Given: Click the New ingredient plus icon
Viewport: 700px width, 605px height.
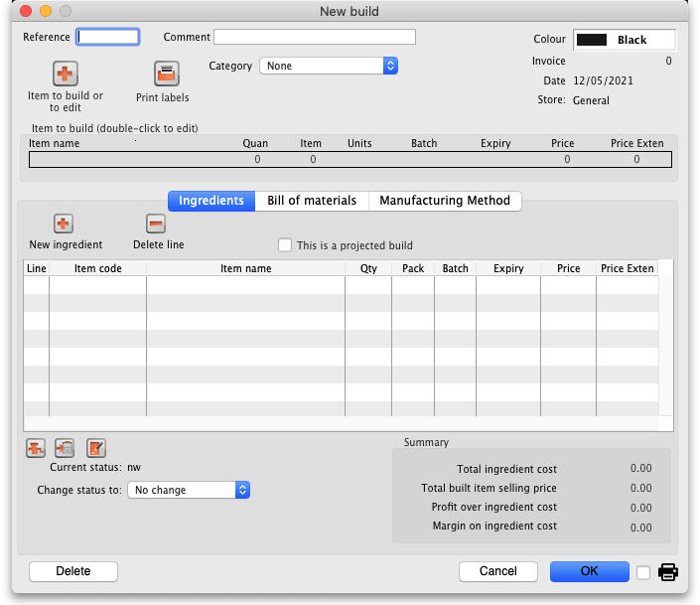Looking at the screenshot, I should pos(64,224).
